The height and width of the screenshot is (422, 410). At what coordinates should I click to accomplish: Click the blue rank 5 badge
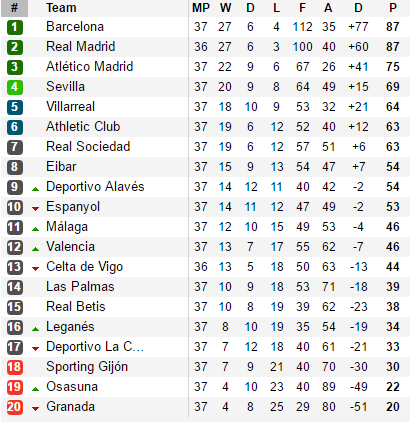tap(15, 107)
